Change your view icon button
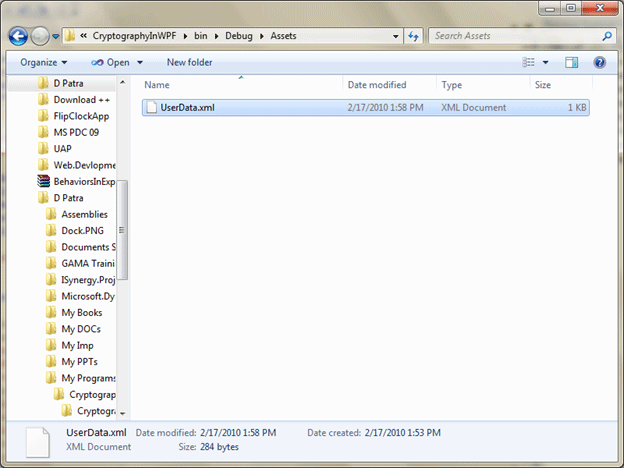624x468 pixels. coord(528,62)
